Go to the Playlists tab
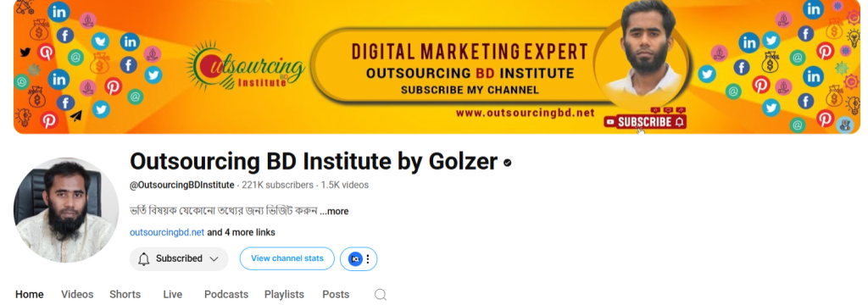The image size is (868, 305). click(284, 295)
